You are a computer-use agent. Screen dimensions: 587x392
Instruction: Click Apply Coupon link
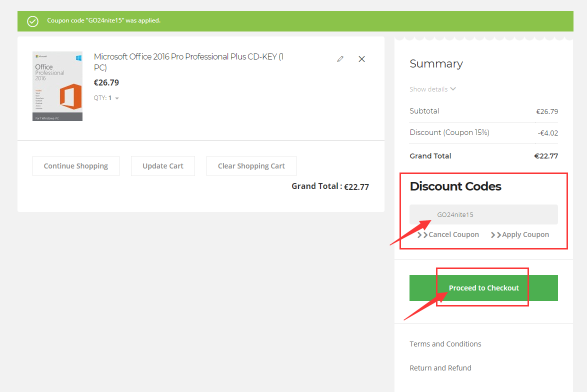[x=520, y=235]
